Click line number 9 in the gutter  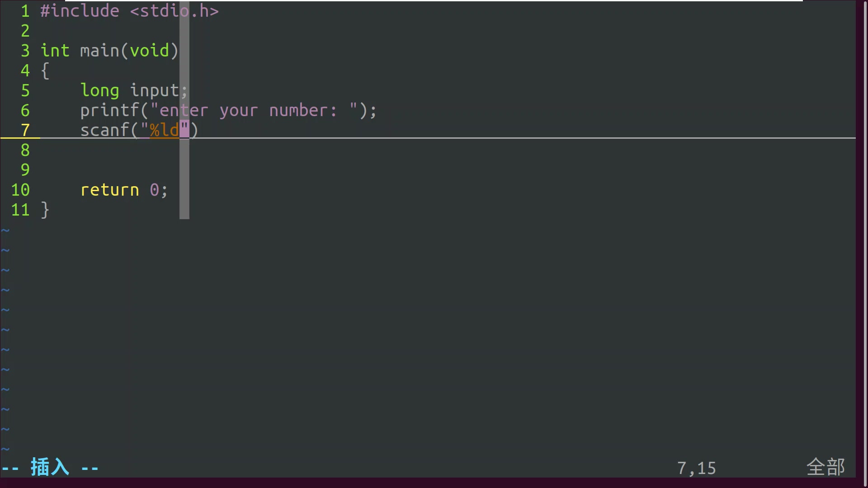point(25,170)
